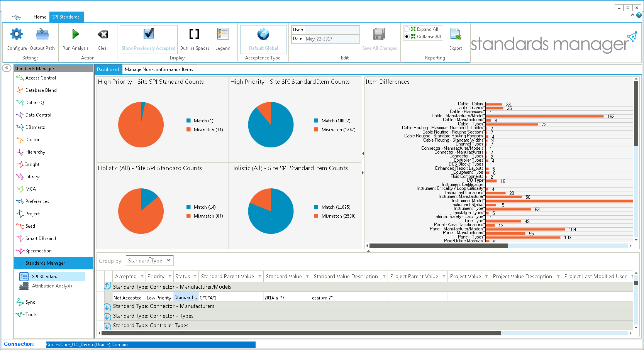Open Tools module
644x350 pixels.
click(x=31, y=314)
